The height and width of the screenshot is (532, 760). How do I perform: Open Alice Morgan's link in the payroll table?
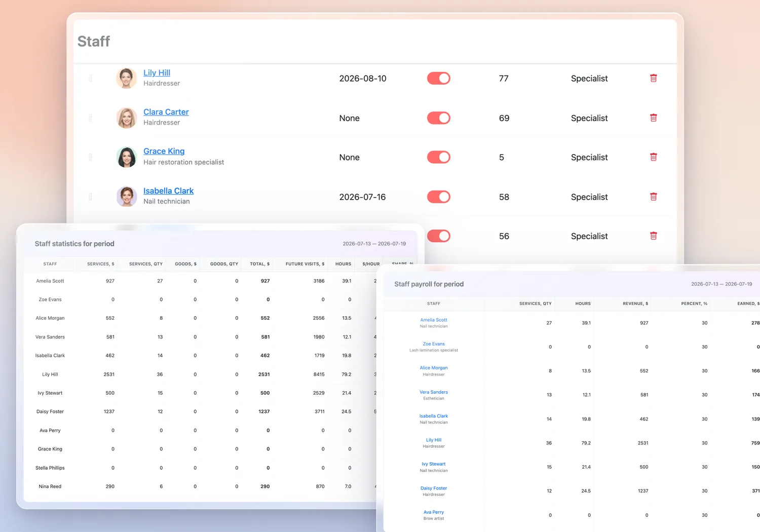(x=434, y=368)
